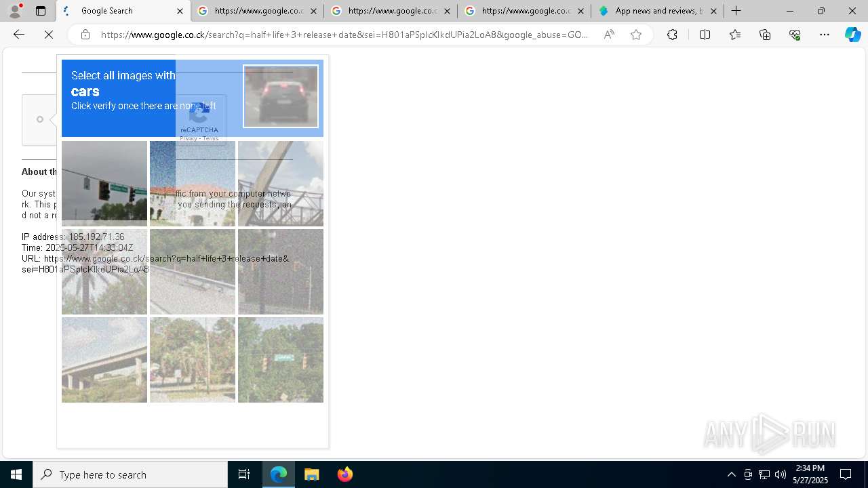Close the App news and reviews tab
The width and height of the screenshot is (868, 488).
tap(713, 11)
